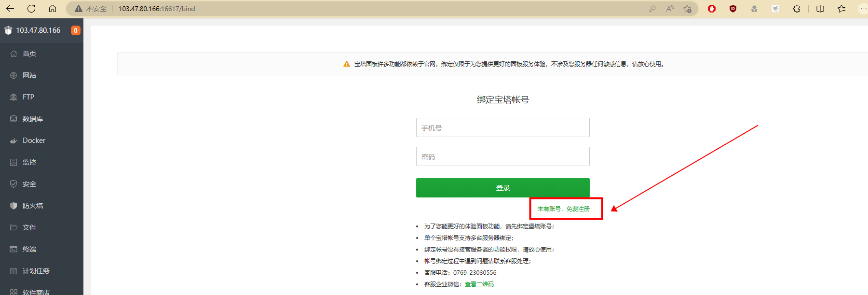Focus the 手机号 phone number field
The height and width of the screenshot is (295, 868).
502,127
